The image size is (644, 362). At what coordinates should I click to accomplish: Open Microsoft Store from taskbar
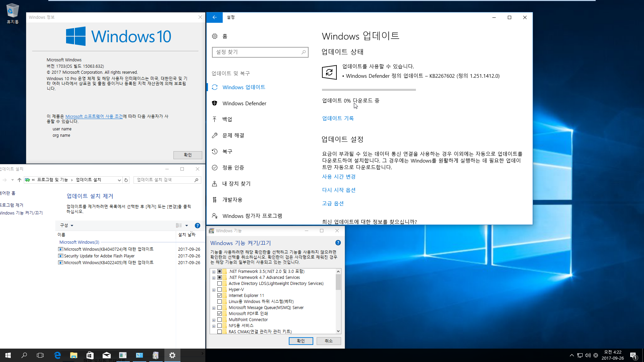coord(90,355)
